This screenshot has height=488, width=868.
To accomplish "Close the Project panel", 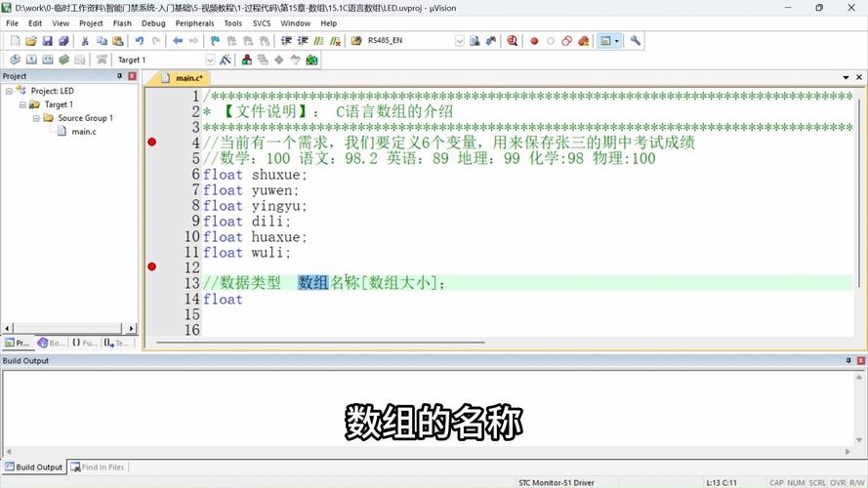I will [133, 76].
